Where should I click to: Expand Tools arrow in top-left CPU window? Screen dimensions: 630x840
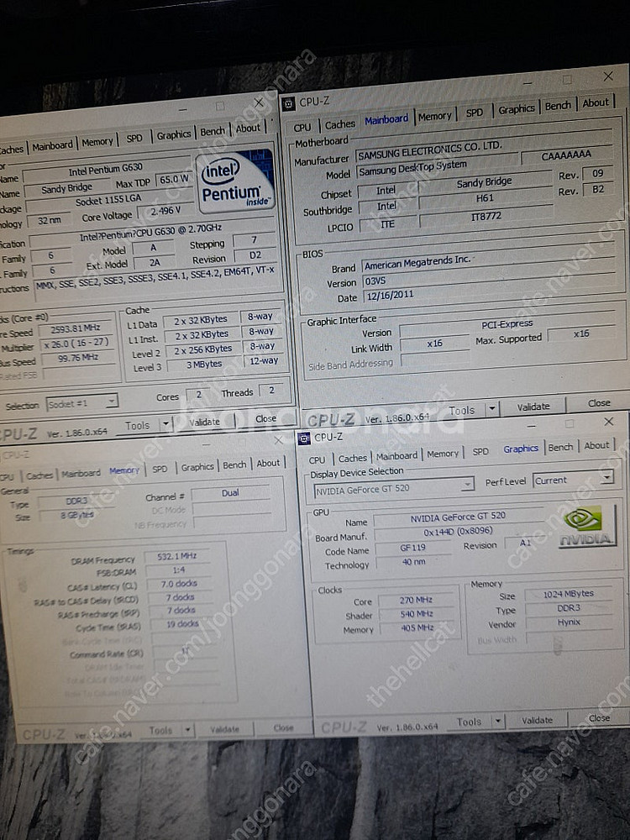point(166,423)
